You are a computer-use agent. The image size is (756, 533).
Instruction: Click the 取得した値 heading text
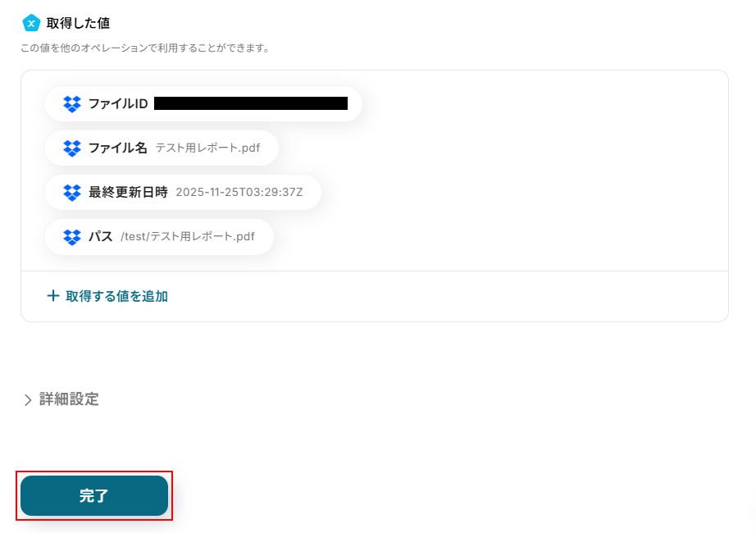click(78, 23)
